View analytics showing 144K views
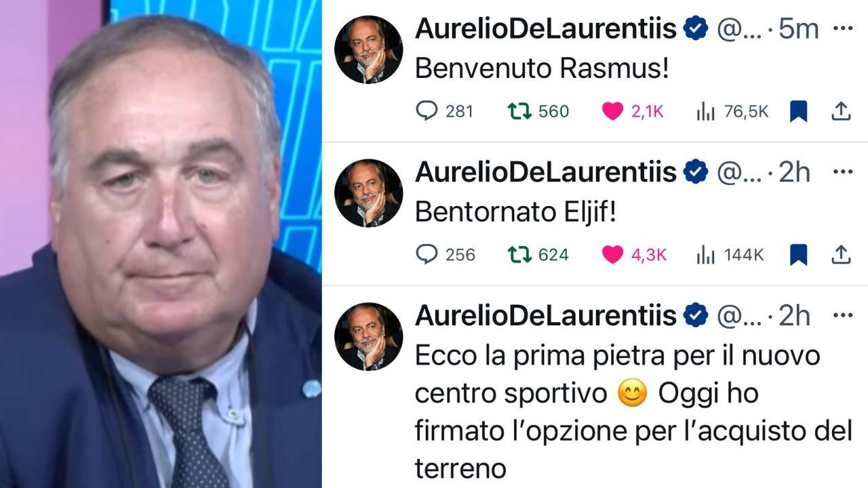This screenshot has width=868, height=488. (x=730, y=255)
